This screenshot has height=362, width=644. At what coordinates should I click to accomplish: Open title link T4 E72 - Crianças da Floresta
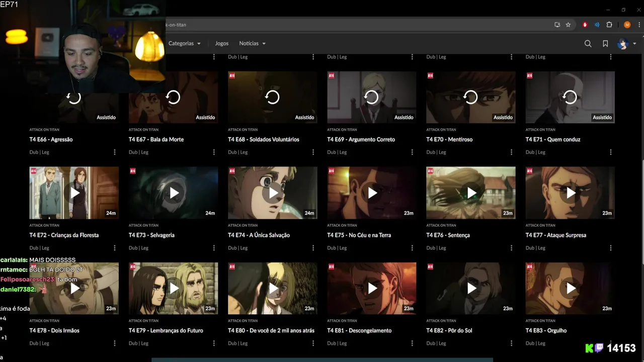pos(64,235)
